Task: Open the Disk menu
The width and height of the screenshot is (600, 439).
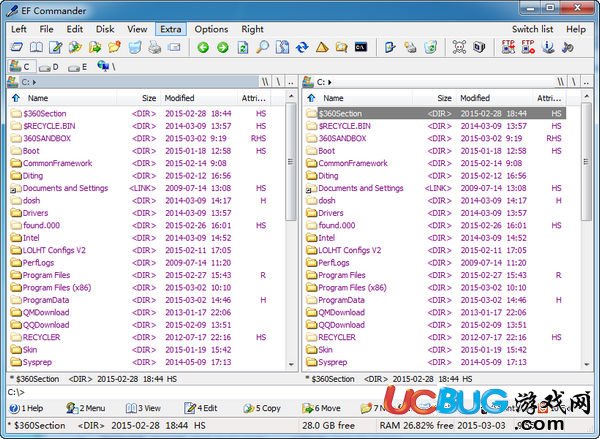Action: point(105,29)
